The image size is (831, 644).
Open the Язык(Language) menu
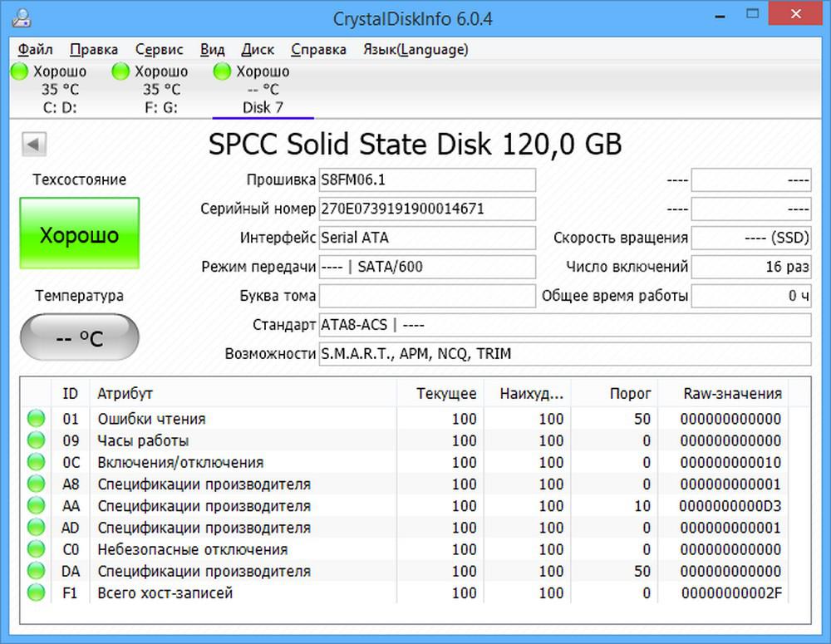tap(415, 50)
